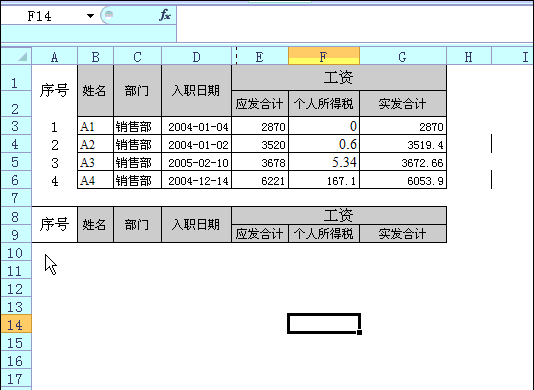The width and height of the screenshot is (534, 390).
Task: Click cell containing name A1
Action: click(95, 126)
